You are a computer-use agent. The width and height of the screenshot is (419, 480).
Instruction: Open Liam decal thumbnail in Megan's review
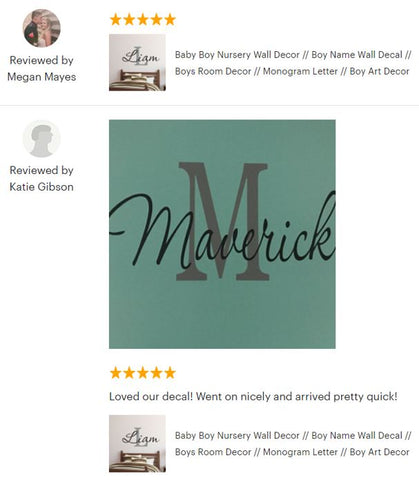(137, 62)
